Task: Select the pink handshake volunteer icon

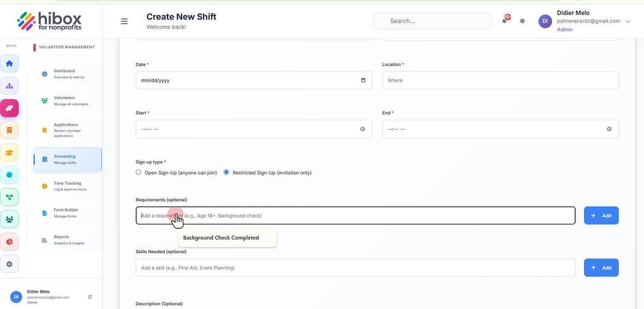Action: (10, 108)
